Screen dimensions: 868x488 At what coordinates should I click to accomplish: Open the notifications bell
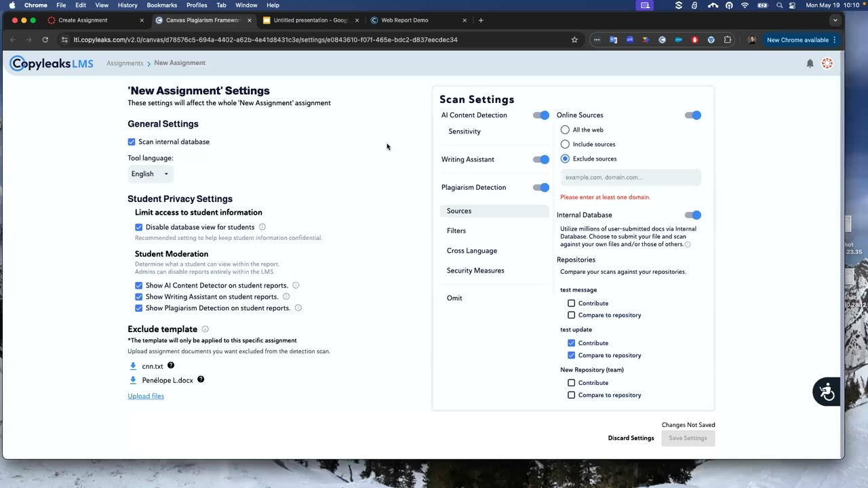pos(810,63)
